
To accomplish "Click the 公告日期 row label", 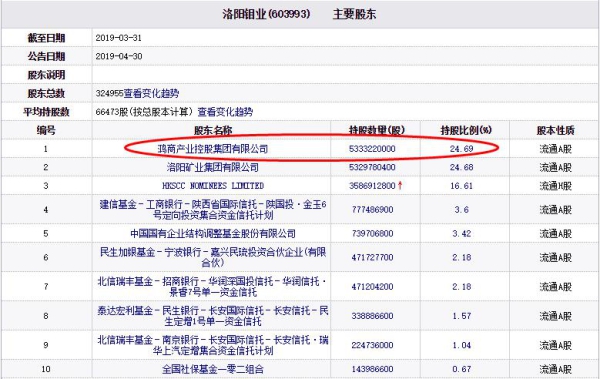I will (46, 56).
